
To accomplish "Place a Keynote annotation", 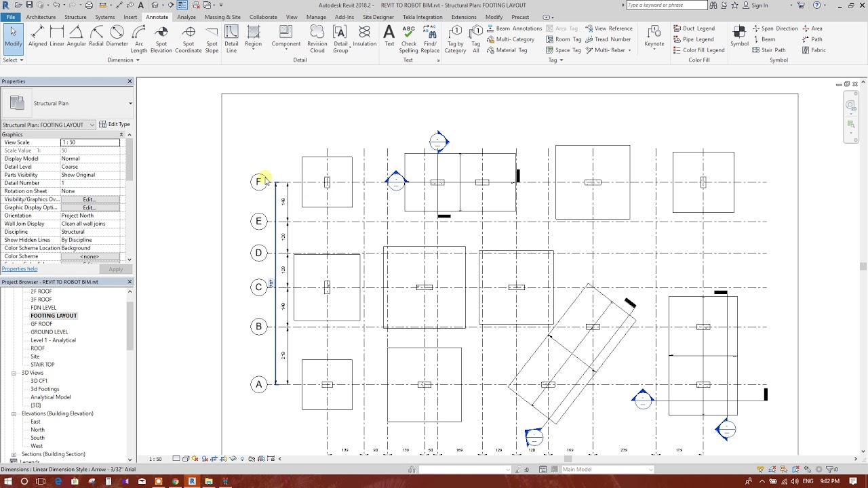I will point(653,37).
